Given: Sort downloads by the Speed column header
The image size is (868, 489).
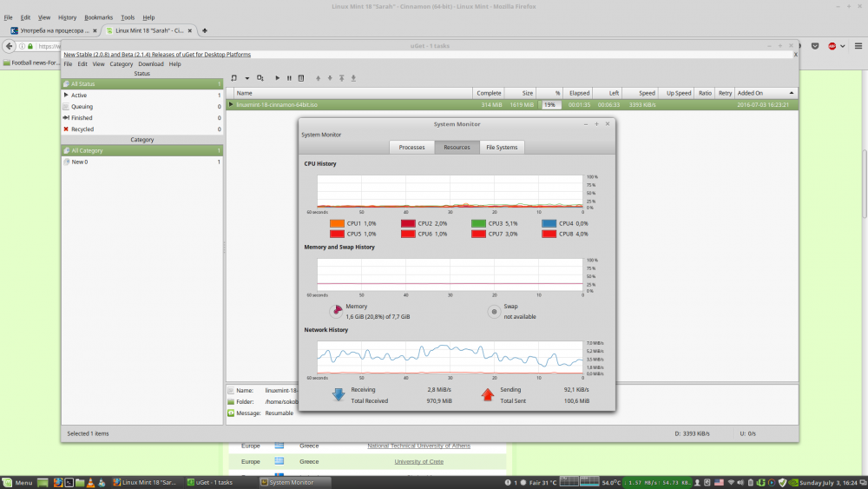Looking at the screenshot, I should tap(640, 93).
